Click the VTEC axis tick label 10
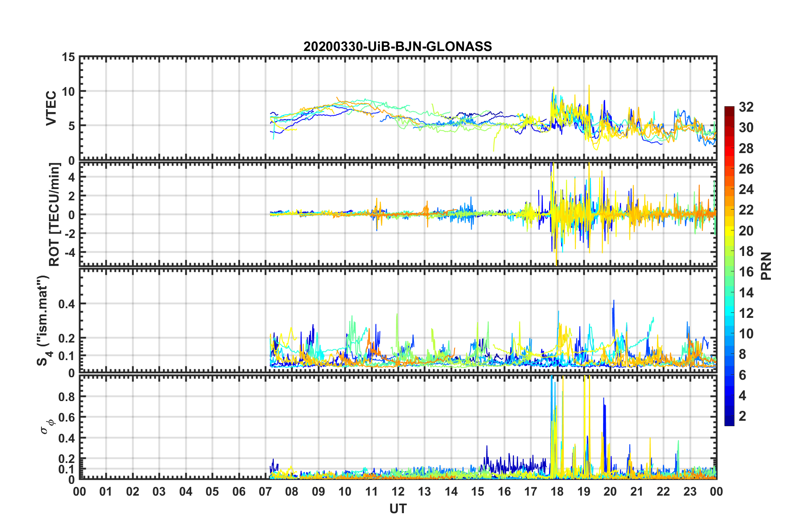This screenshot has height=532, width=796. click(x=68, y=91)
